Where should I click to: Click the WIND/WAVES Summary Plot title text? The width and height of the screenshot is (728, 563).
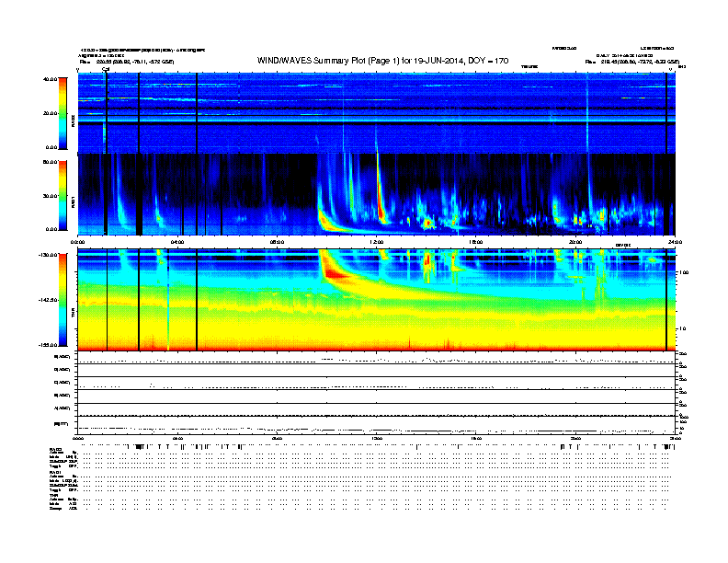click(x=383, y=61)
